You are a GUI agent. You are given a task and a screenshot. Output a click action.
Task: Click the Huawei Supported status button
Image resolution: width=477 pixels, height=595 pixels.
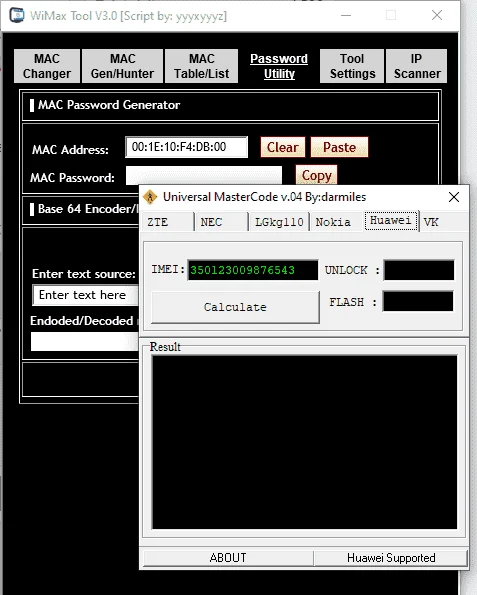pyautogui.click(x=391, y=558)
